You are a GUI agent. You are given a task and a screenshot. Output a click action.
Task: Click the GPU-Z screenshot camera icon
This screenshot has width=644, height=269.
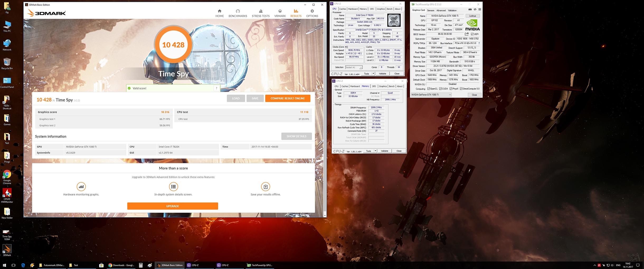pos(470,9)
